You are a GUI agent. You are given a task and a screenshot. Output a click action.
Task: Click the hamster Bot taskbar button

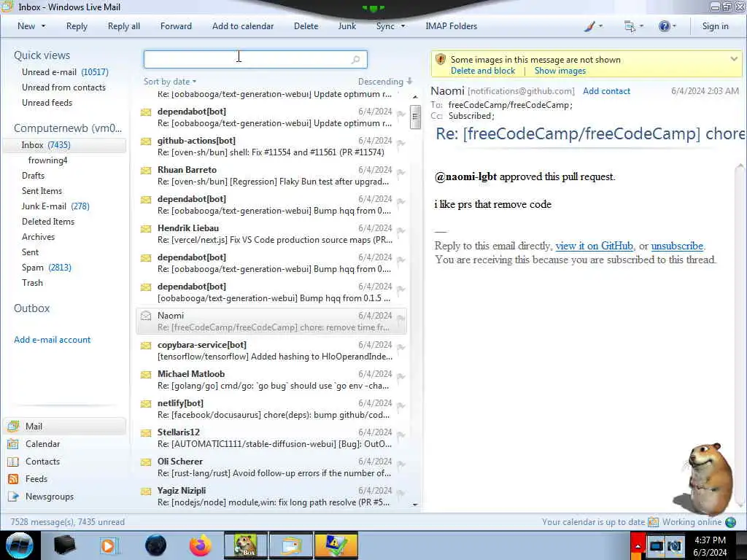(246, 545)
